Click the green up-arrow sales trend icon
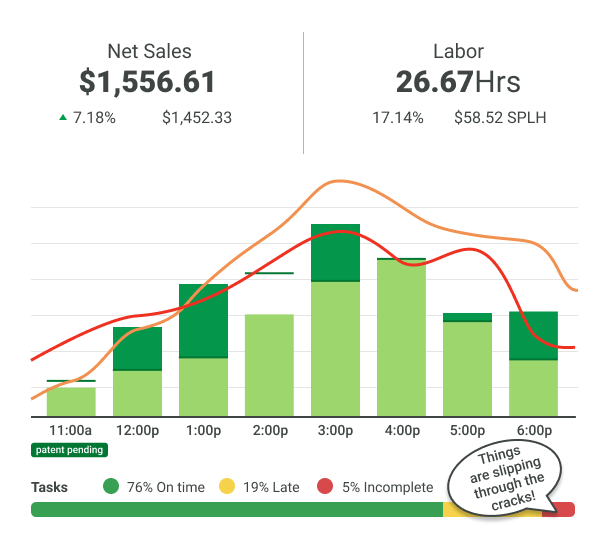 (63, 118)
